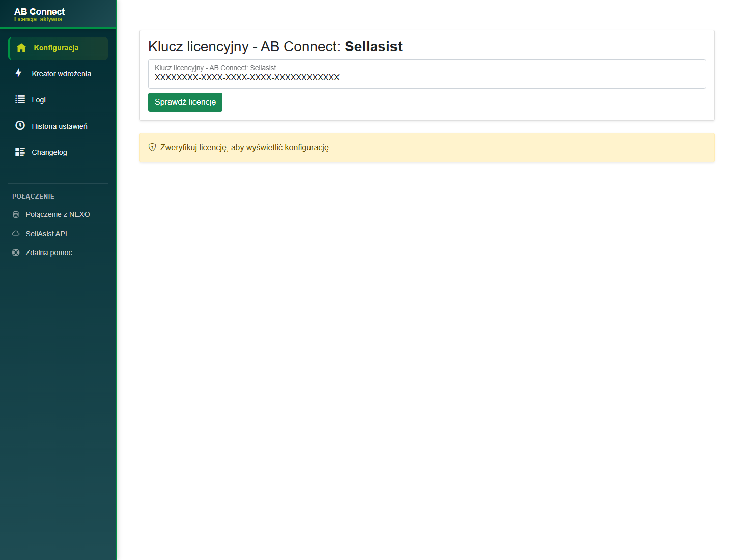Click the 'Licencja: aktywna' status text
This screenshot has height=560, width=733.
[x=38, y=19]
